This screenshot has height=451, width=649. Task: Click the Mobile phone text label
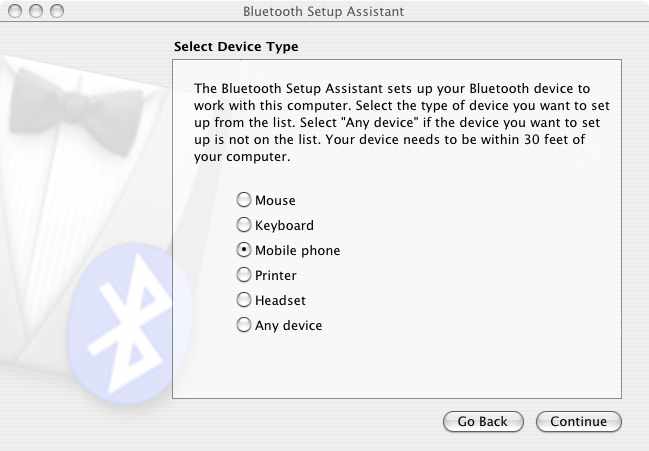tap(298, 250)
